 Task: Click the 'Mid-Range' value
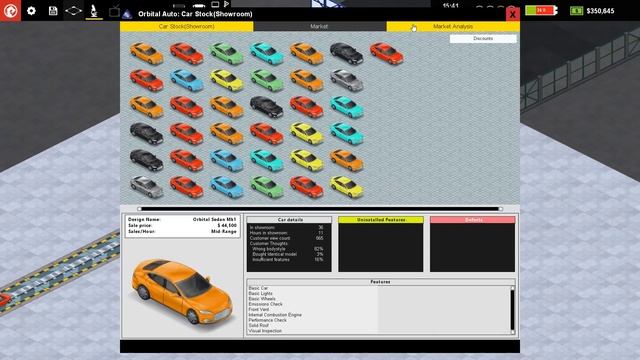pyautogui.click(x=224, y=231)
